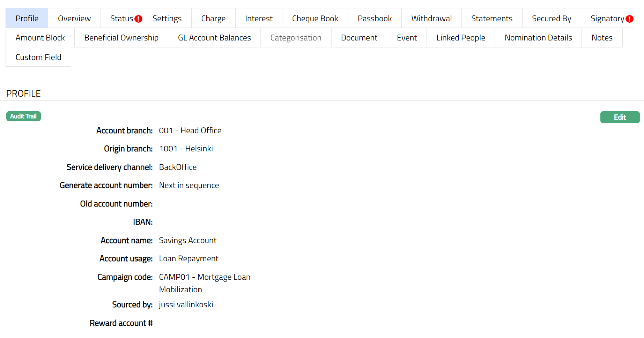Open the Statements tab
The height and width of the screenshot is (338, 644).
point(491,18)
